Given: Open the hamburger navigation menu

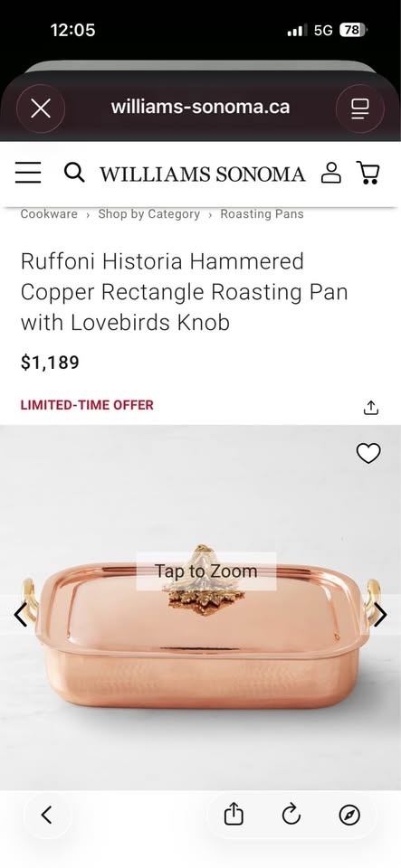Looking at the screenshot, I should tap(28, 173).
